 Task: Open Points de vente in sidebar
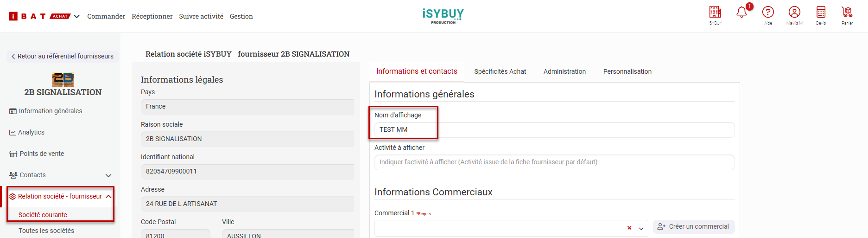point(42,154)
